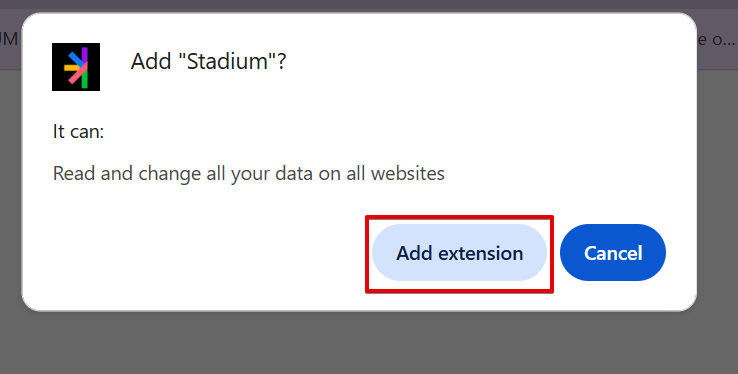Viewport: 738px width, 374px height.
Task: Click the Stadium extension logo icon
Action: coord(76,67)
